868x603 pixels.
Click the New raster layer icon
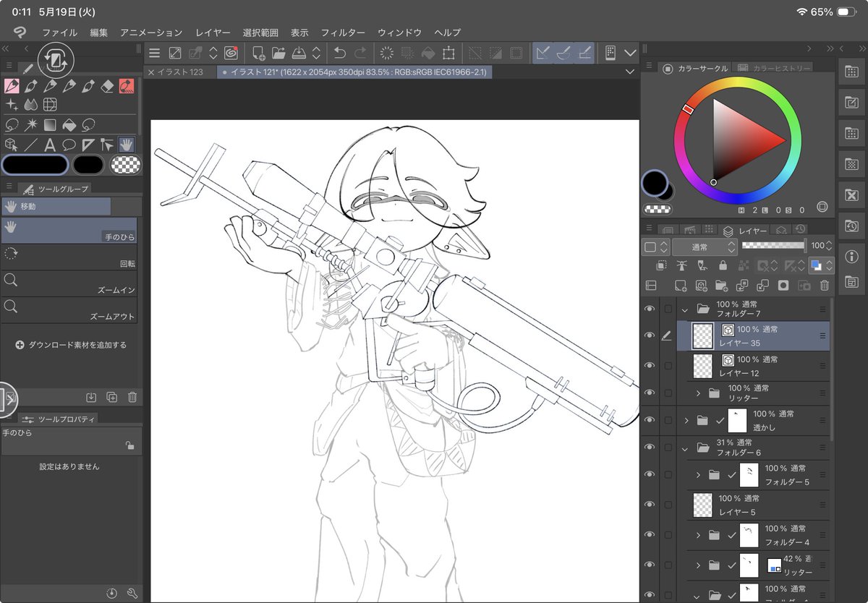pos(680,286)
